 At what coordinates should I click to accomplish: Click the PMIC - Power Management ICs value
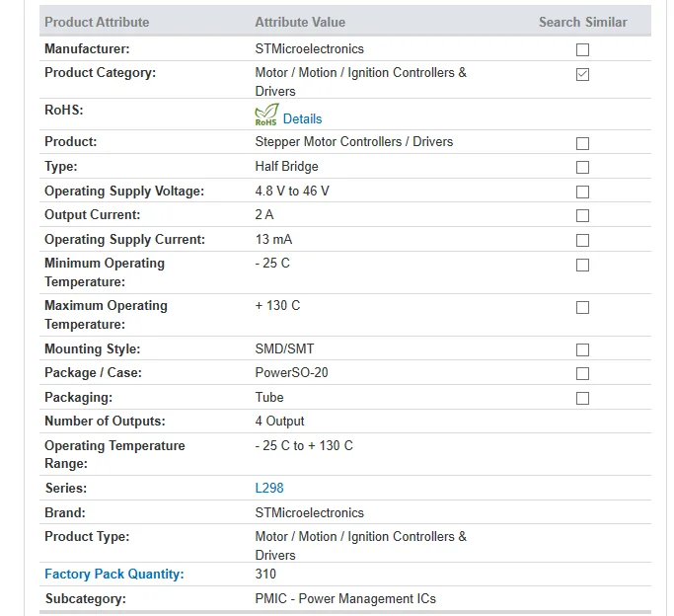pos(345,598)
